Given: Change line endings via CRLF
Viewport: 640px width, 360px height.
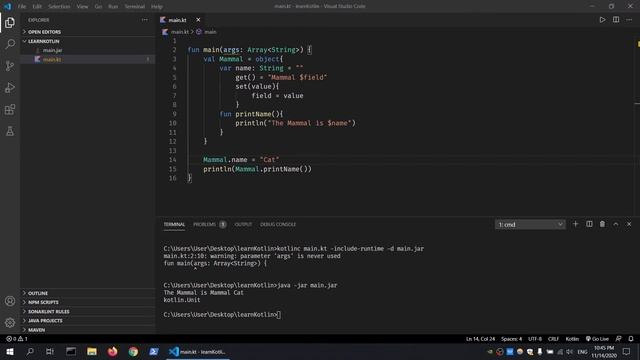Looking at the screenshot, I should click(x=553, y=339).
